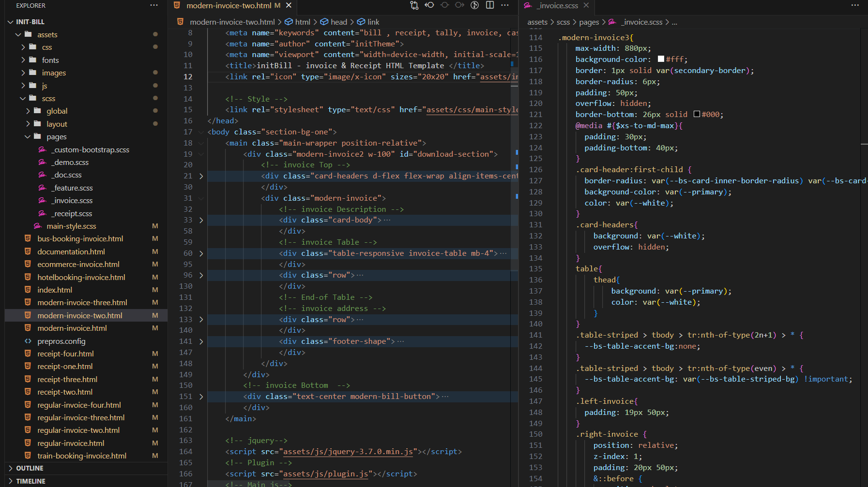Open regular-invoice-four.html file
This screenshot has height=487, width=868.
pos(79,405)
